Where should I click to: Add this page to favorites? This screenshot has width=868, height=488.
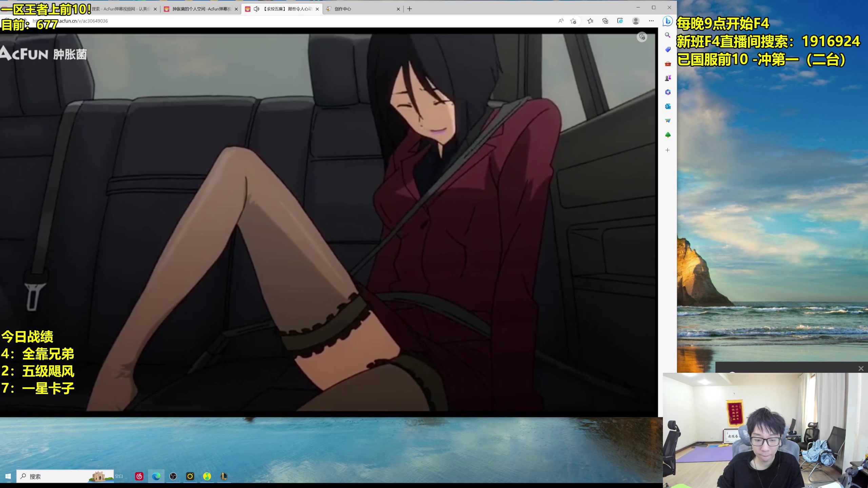pyautogui.click(x=573, y=21)
